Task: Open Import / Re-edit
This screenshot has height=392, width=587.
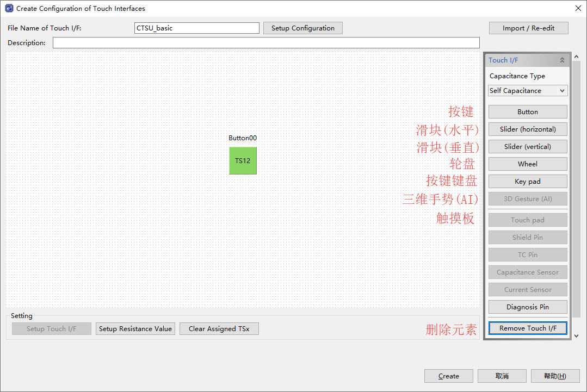Action: [x=528, y=28]
